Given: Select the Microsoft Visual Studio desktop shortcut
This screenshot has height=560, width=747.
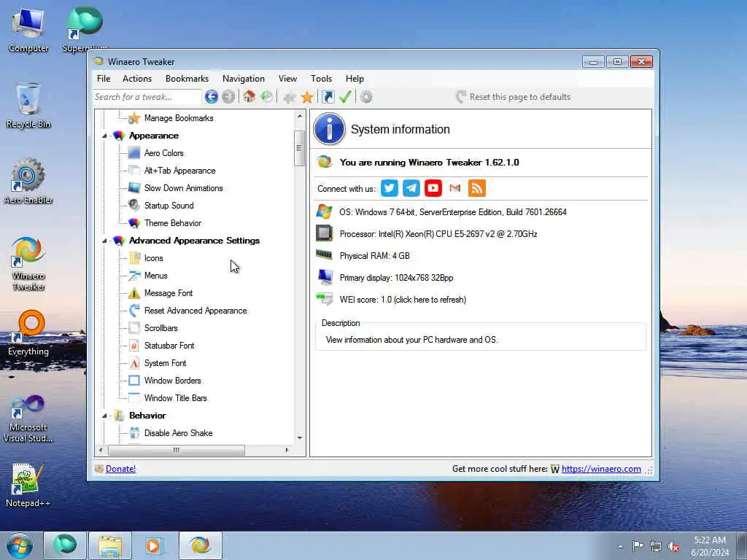Looking at the screenshot, I should 28,419.
